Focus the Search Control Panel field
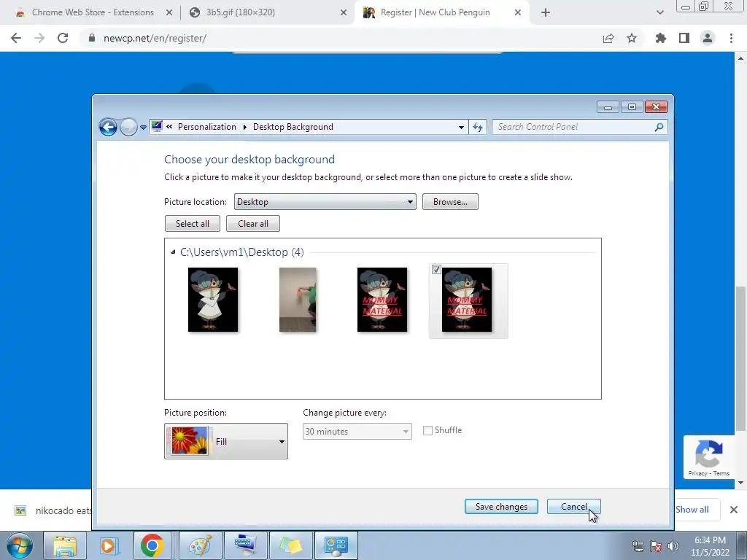Viewport: 747px width, 560px height. pyautogui.click(x=572, y=127)
